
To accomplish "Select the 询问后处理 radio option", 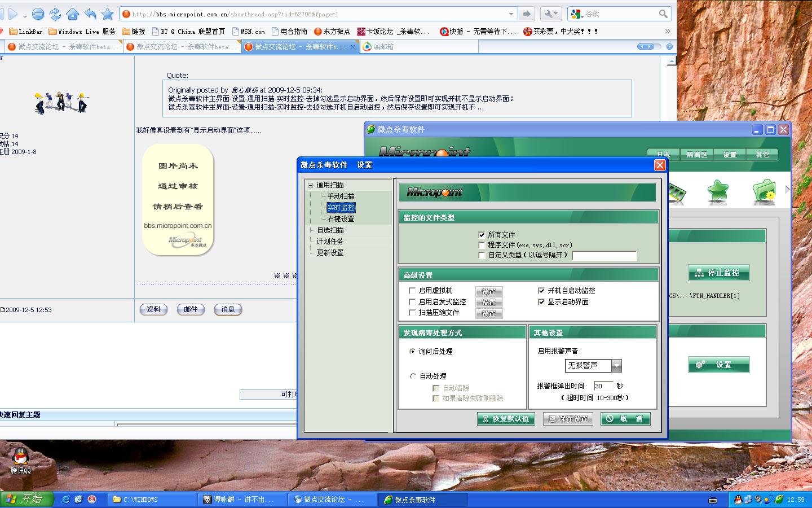I will (412, 351).
